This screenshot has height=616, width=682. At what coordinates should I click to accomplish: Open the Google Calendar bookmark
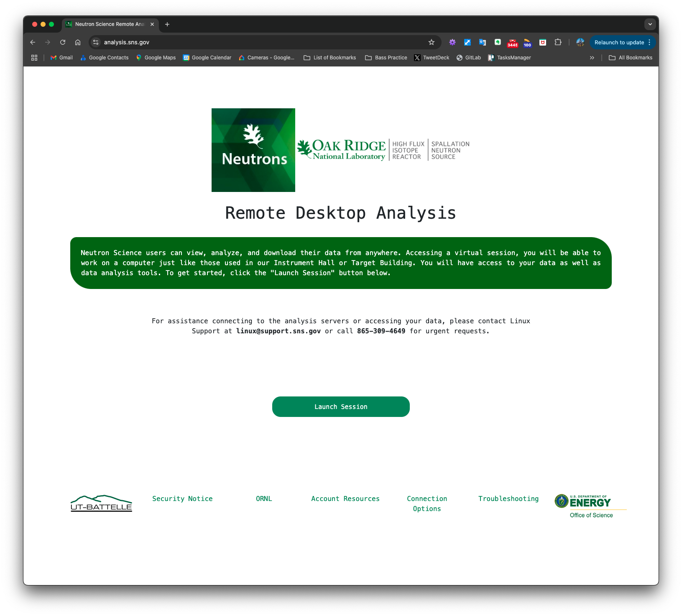[207, 58]
